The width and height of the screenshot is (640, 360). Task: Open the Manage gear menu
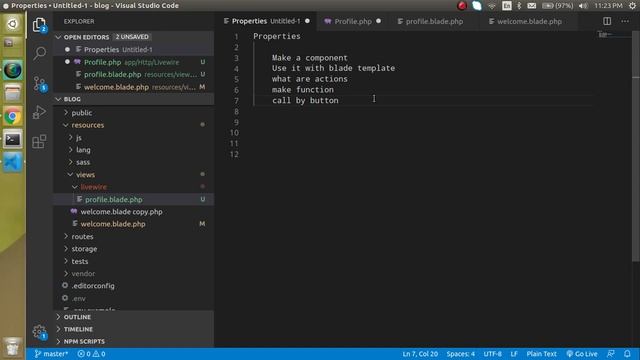[40, 332]
